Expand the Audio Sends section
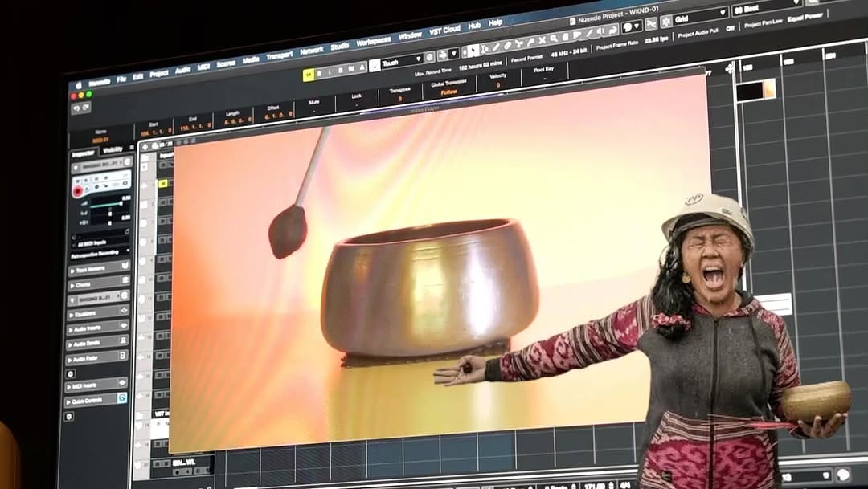Screen dimensions: 868x489 tap(98, 344)
